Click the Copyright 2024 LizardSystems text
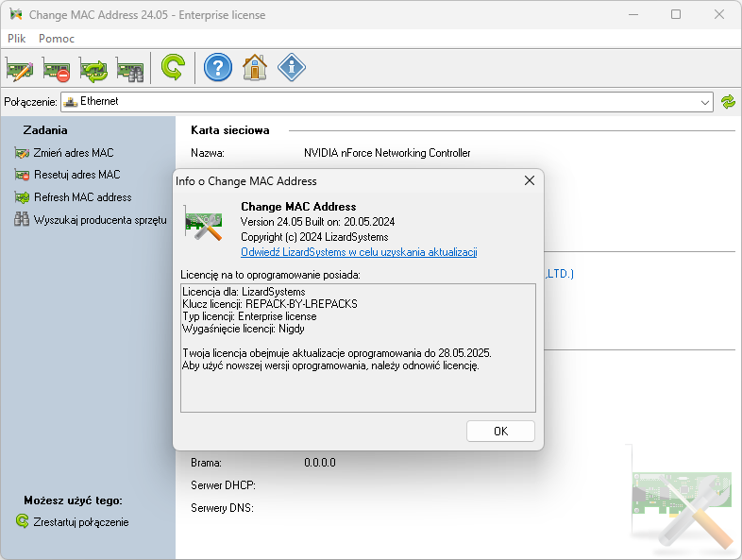The width and height of the screenshot is (742, 560). click(314, 237)
